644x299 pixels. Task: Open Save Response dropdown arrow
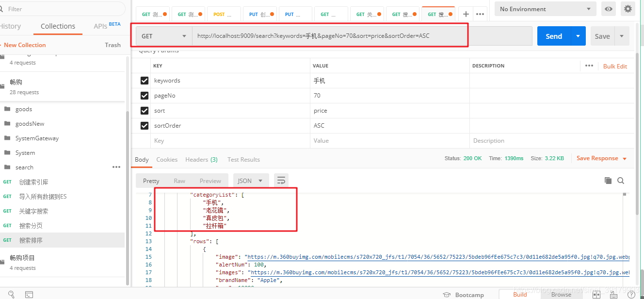(625, 159)
